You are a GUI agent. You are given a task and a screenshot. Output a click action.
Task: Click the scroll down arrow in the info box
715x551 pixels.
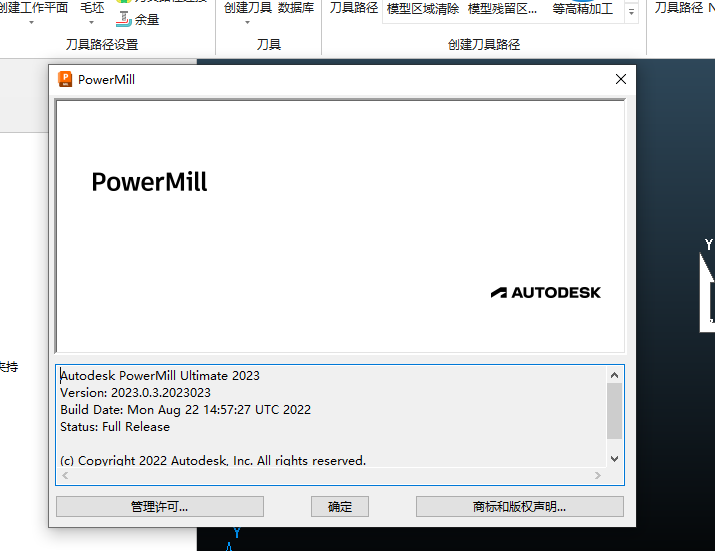614,459
